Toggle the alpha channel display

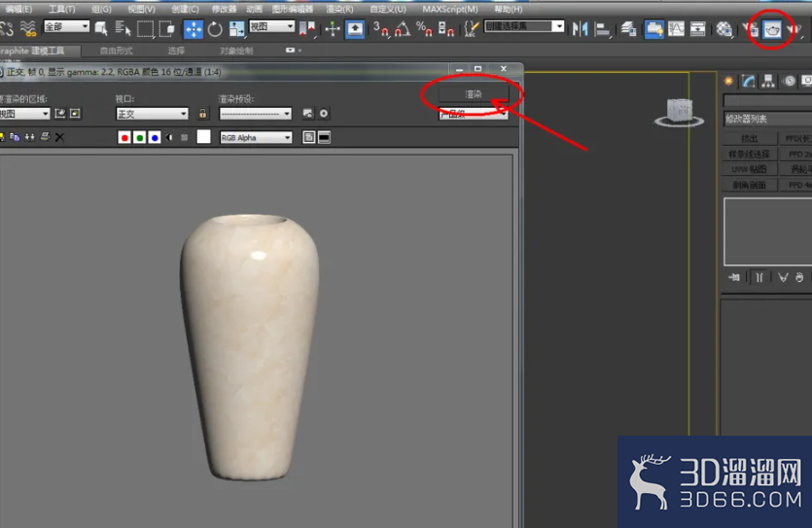[x=169, y=137]
